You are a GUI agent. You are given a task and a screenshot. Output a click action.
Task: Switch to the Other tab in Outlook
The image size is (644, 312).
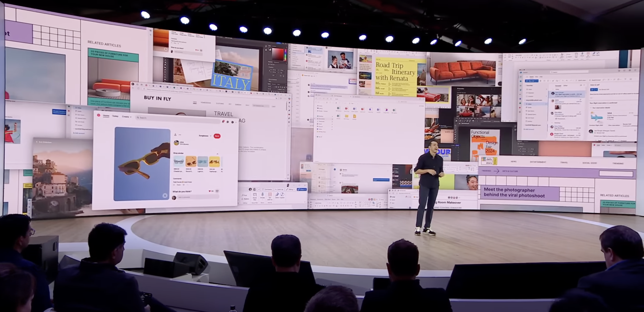[566, 86]
